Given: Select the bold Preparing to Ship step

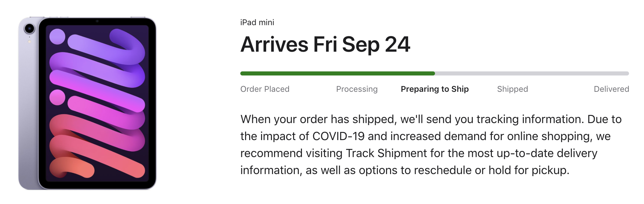Looking at the screenshot, I should (435, 89).
